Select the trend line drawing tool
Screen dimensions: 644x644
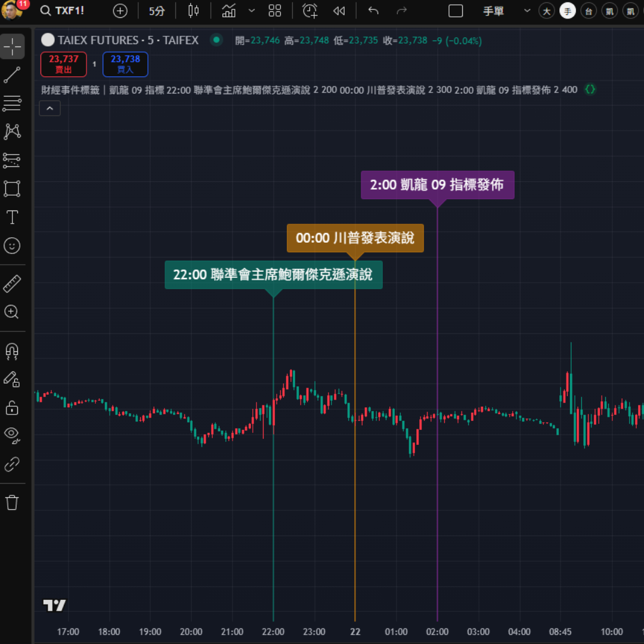pos(12,75)
